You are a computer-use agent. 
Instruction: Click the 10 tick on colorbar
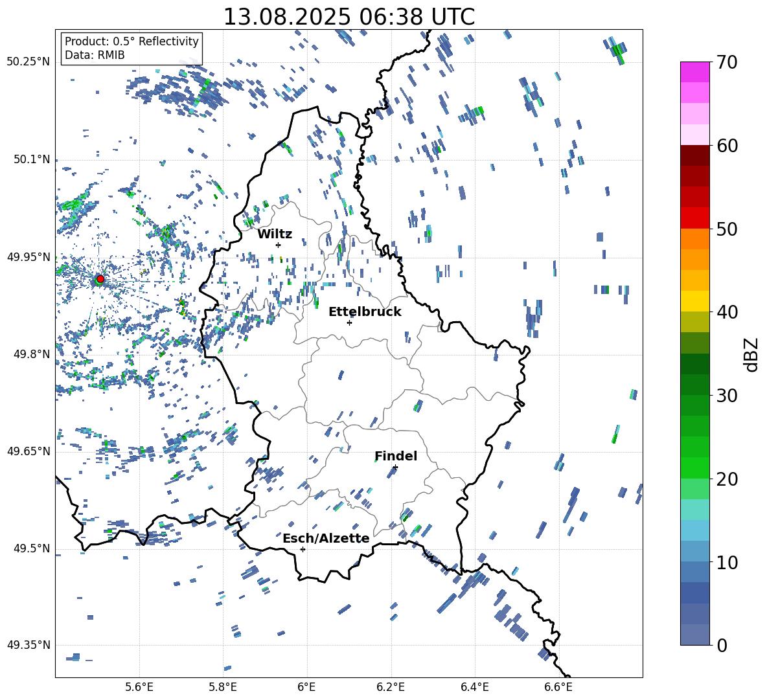(x=727, y=562)
